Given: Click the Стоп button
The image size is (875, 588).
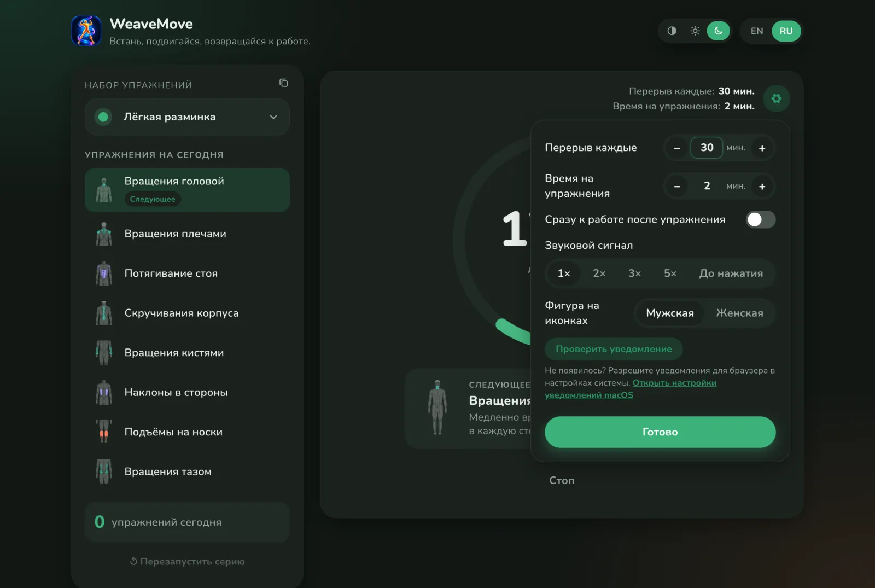Looking at the screenshot, I should (x=562, y=480).
